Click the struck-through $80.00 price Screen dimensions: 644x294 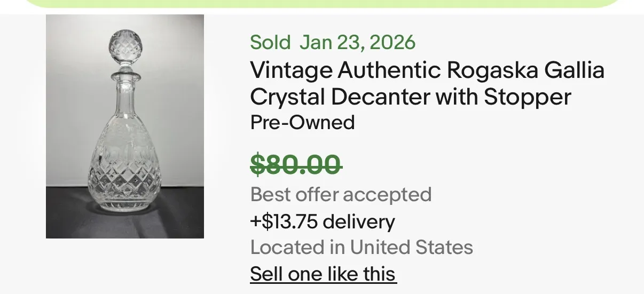[x=296, y=164]
